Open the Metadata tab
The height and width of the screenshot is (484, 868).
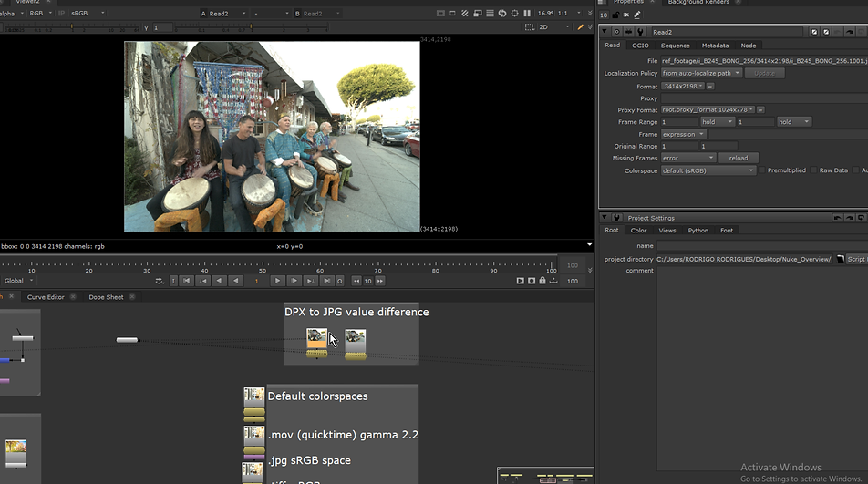tap(715, 46)
